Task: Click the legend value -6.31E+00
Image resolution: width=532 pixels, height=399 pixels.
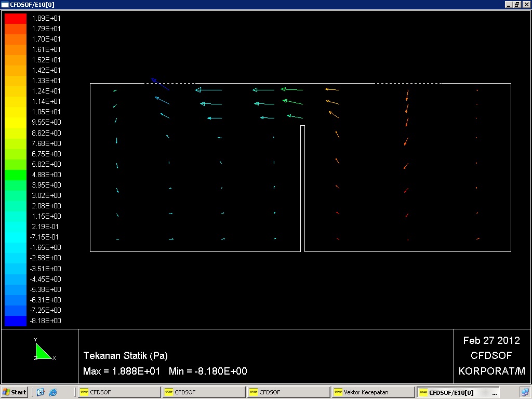Action: tap(46, 300)
